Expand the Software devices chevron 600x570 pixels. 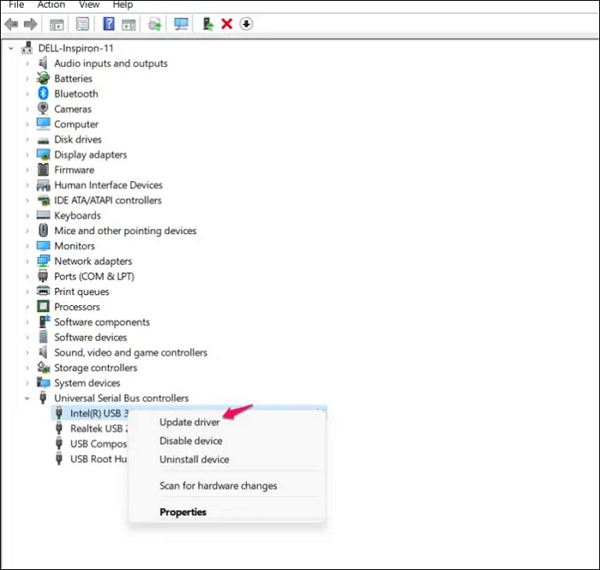pos(27,337)
